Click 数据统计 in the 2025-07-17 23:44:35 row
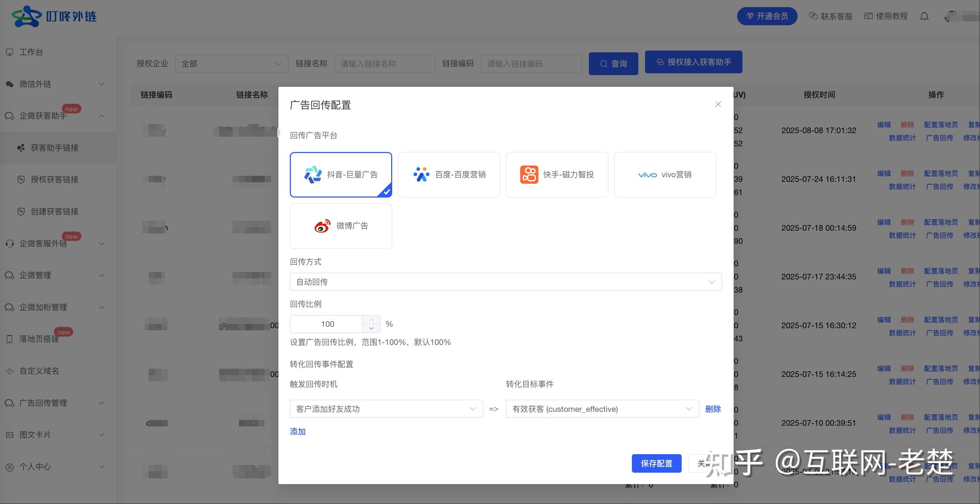 [902, 284]
